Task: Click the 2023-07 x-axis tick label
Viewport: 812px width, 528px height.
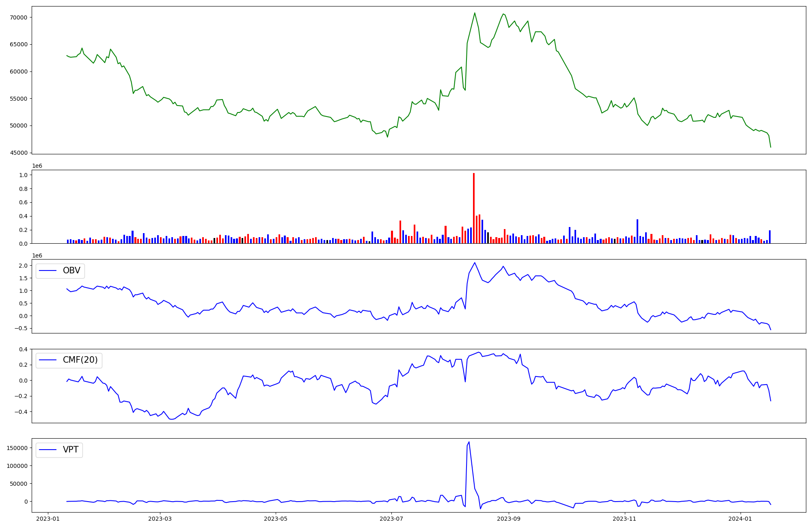Action: coord(392,518)
